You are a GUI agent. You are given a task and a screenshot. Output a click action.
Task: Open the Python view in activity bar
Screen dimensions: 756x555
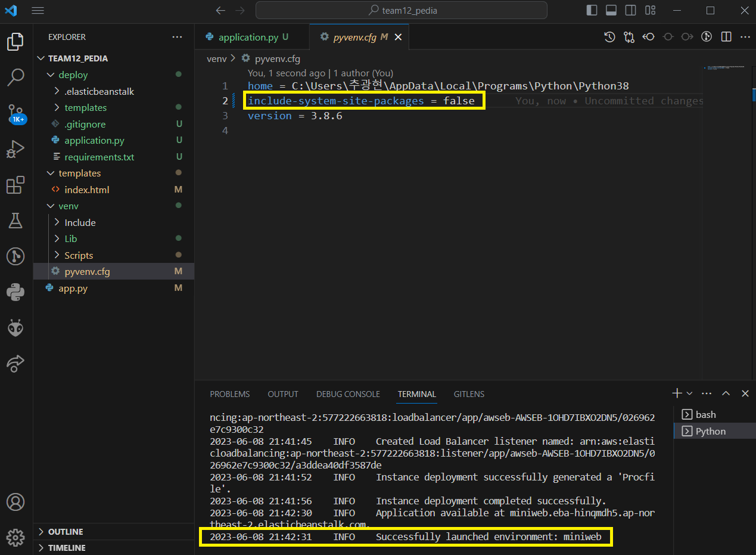15,292
